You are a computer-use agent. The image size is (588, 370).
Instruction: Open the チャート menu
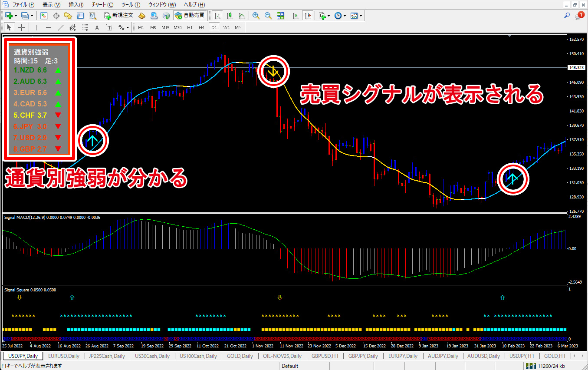[x=102, y=5]
